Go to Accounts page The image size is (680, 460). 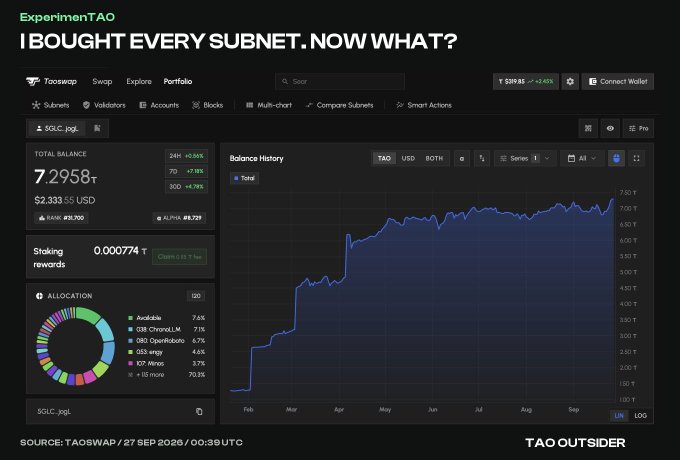159,105
